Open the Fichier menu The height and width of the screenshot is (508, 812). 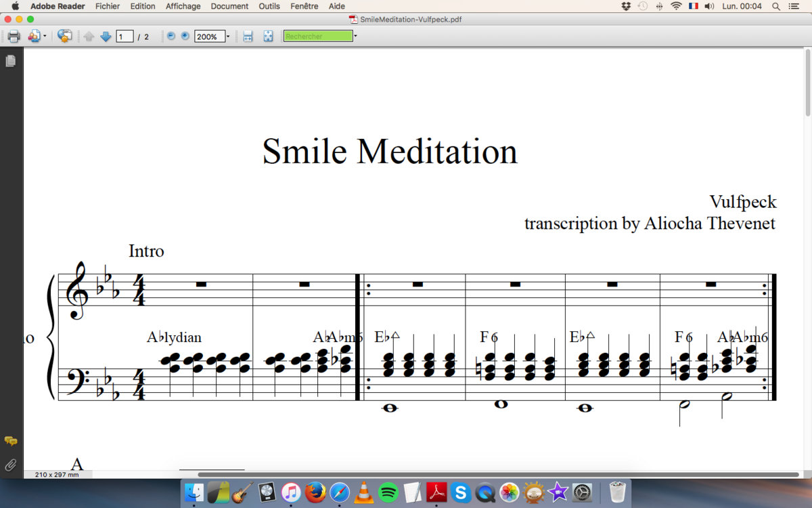[x=108, y=6]
